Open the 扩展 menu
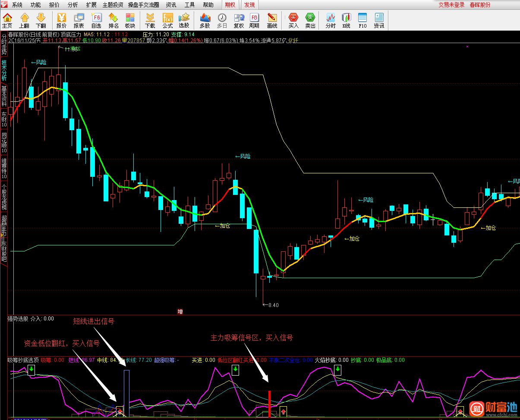 [91, 5]
